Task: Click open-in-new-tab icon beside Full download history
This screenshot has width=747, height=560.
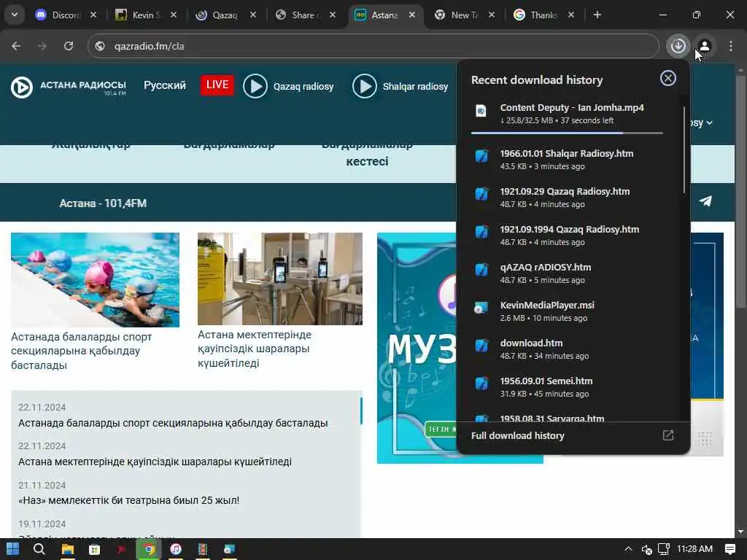Action: (x=668, y=435)
